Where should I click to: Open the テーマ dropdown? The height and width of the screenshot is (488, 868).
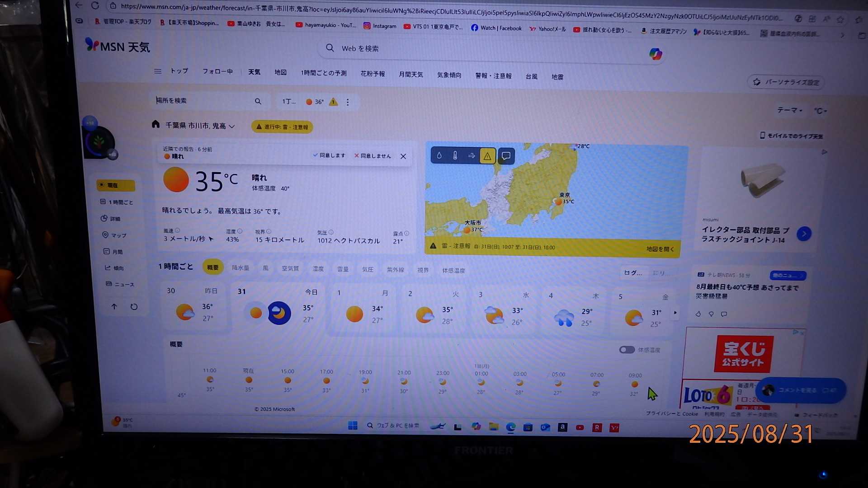click(789, 110)
